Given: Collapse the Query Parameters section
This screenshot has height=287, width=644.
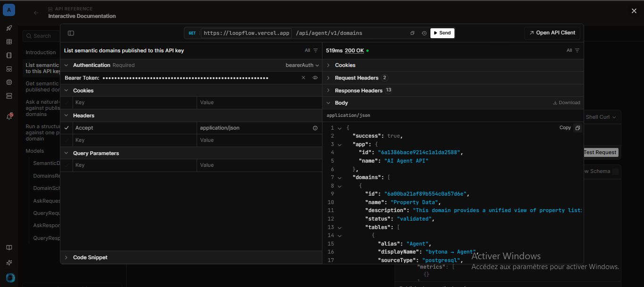Looking at the screenshot, I should tap(66, 153).
